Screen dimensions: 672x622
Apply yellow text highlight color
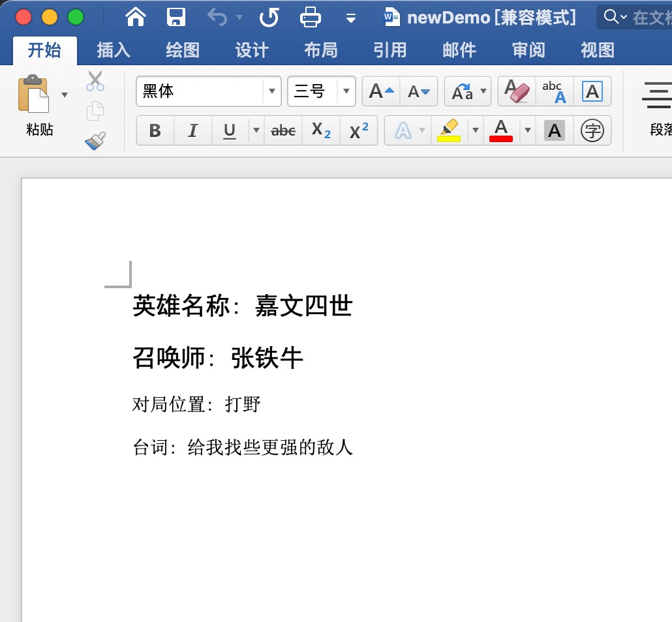[449, 130]
